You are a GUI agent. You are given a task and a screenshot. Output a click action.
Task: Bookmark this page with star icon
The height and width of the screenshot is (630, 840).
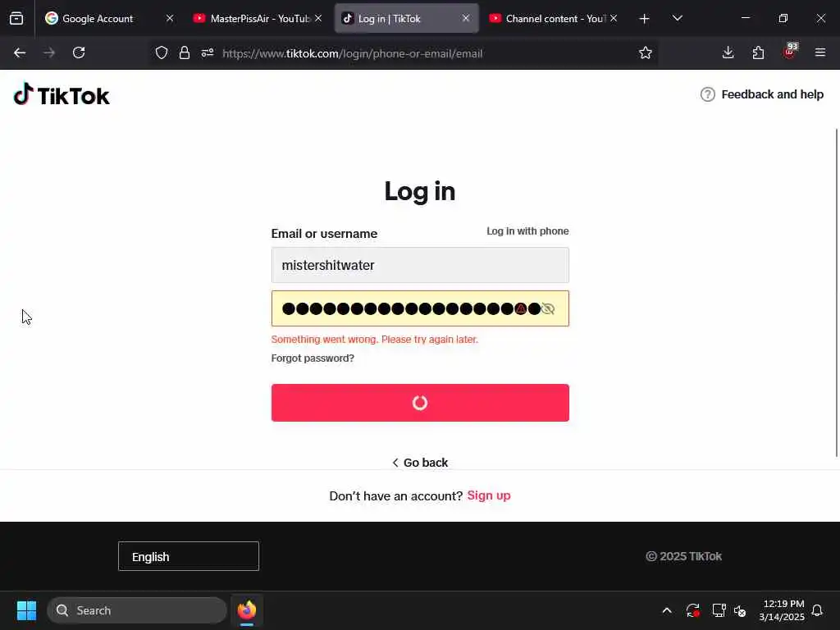click(646, 52)
